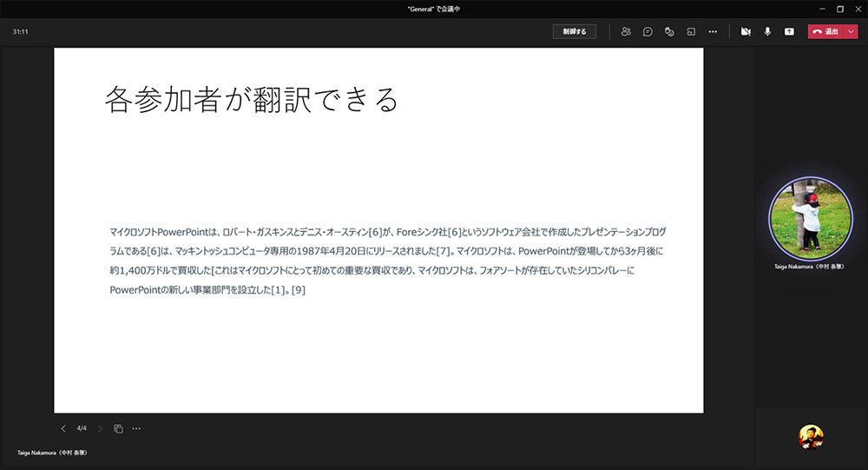Minimize the Teams meeting window

click(x=822, y=9)
